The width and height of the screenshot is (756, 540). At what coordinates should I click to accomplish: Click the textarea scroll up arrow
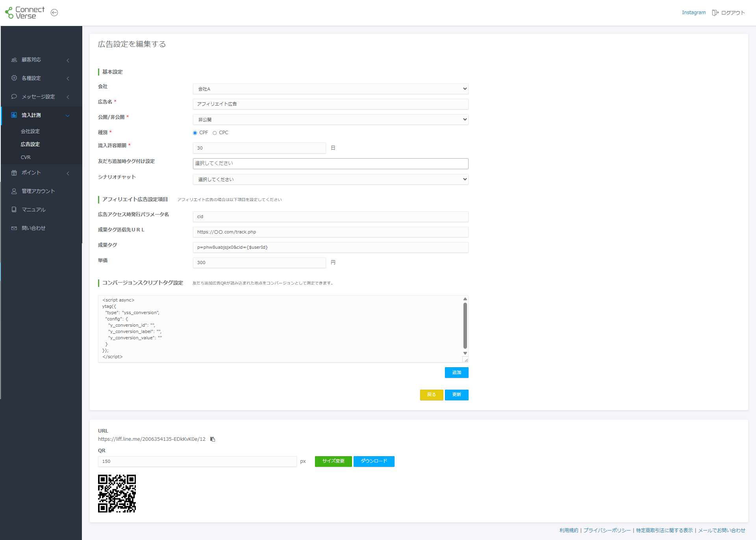tap(465, 299)
